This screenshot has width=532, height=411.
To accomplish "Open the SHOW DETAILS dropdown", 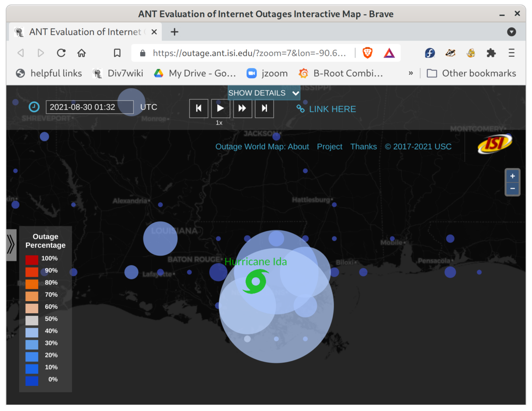I will 264,93.
